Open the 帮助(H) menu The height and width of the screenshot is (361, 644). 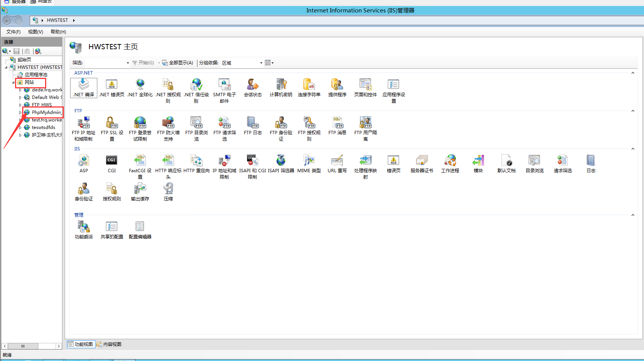tap(58, 32)
